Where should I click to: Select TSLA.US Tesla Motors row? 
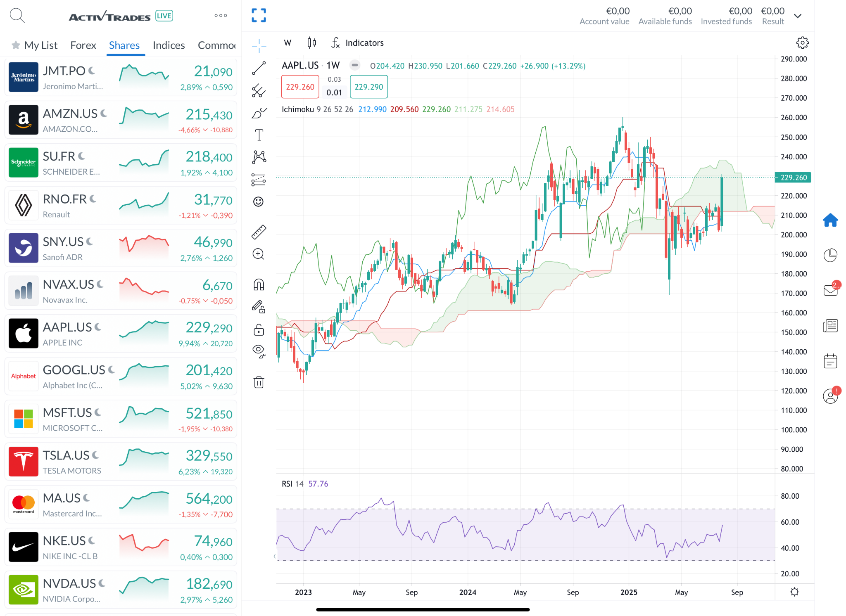(x=121, y=462)
